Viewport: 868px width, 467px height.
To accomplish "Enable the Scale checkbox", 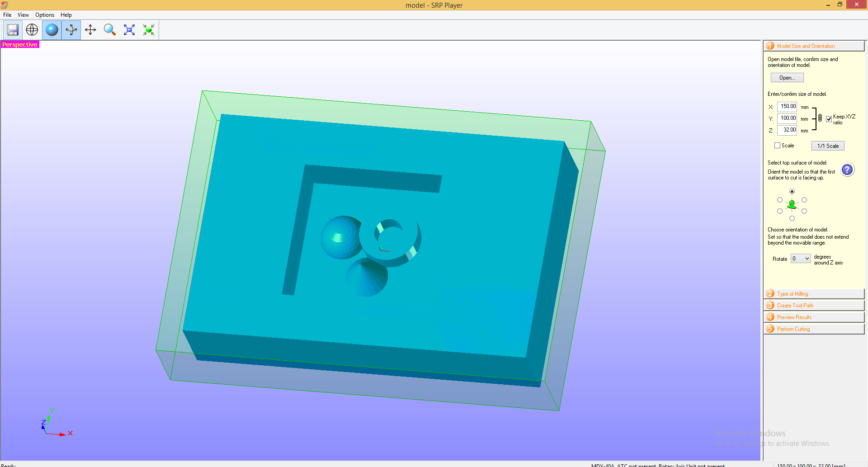I will [777, 146].
